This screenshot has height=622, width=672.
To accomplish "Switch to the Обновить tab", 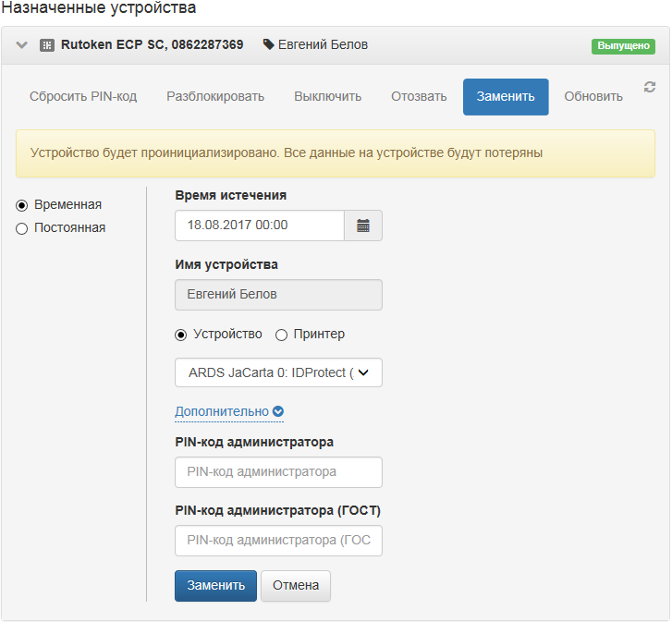I will [x=593, y=97].
